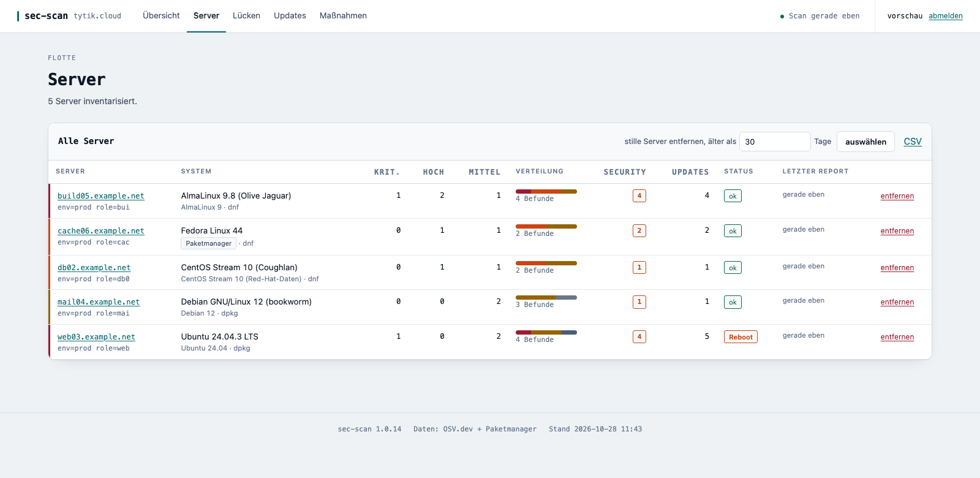Screen dimensions: 980x478
Task: Open server mail04.example.net
Action: click(x=99, y=302)
